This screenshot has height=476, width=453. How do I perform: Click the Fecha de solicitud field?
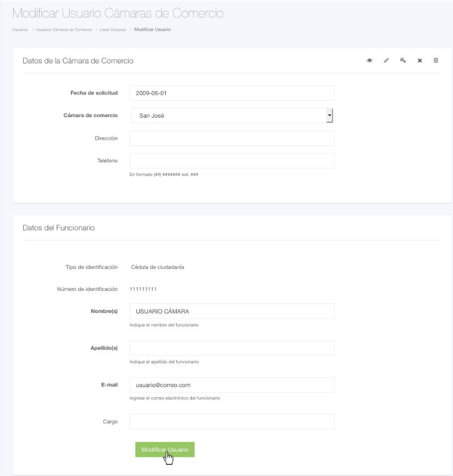(x=232, y=93)
